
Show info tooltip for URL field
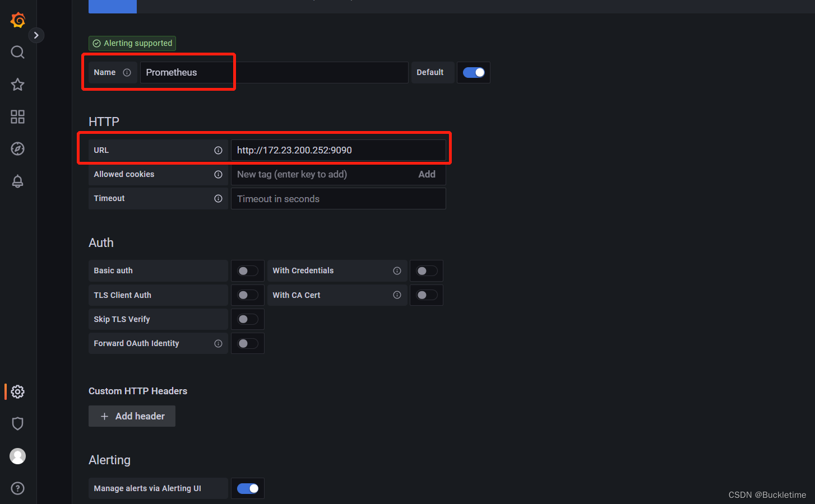click(x=219, y=150)
